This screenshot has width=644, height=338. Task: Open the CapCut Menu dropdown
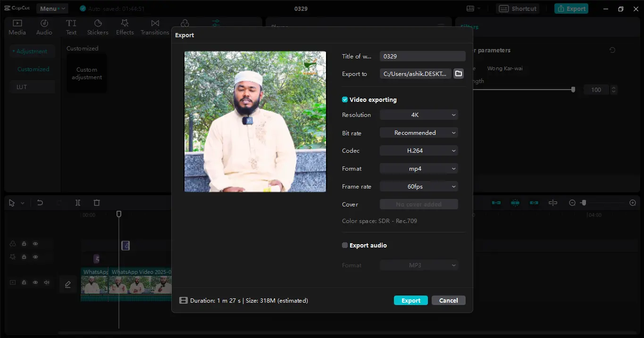point(52,8)
